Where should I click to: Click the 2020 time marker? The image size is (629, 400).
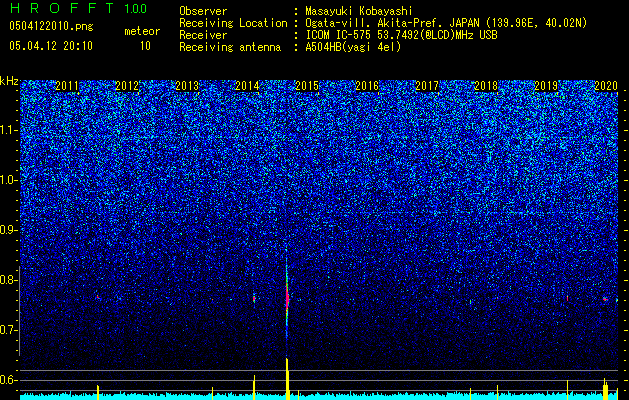(x=606, y=85)
